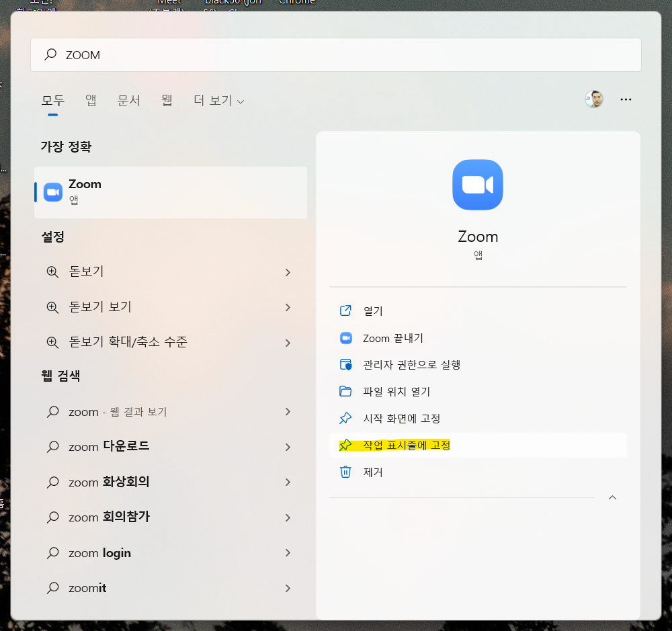Click search icon beside zoomit
Screen dimensions: 672x631
click(x=52, y=588)
